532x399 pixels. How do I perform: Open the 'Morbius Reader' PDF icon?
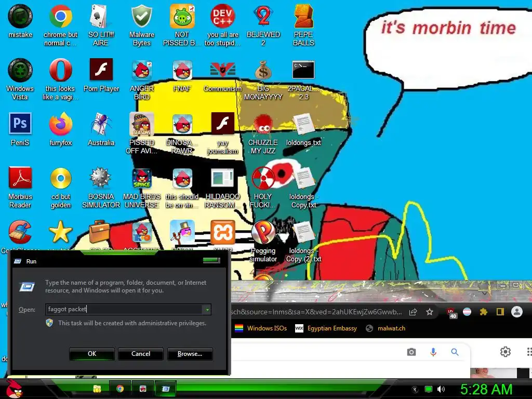click(x=20, y=187)
